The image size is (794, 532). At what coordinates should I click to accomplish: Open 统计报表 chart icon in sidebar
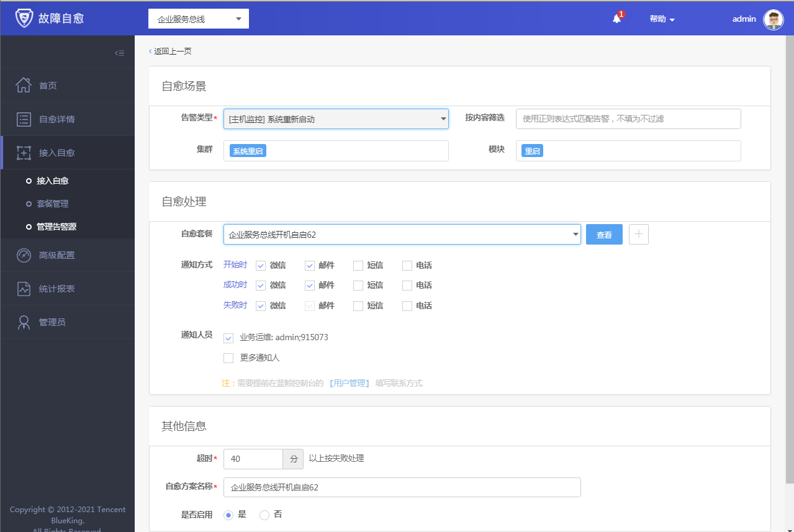[24, 289]
